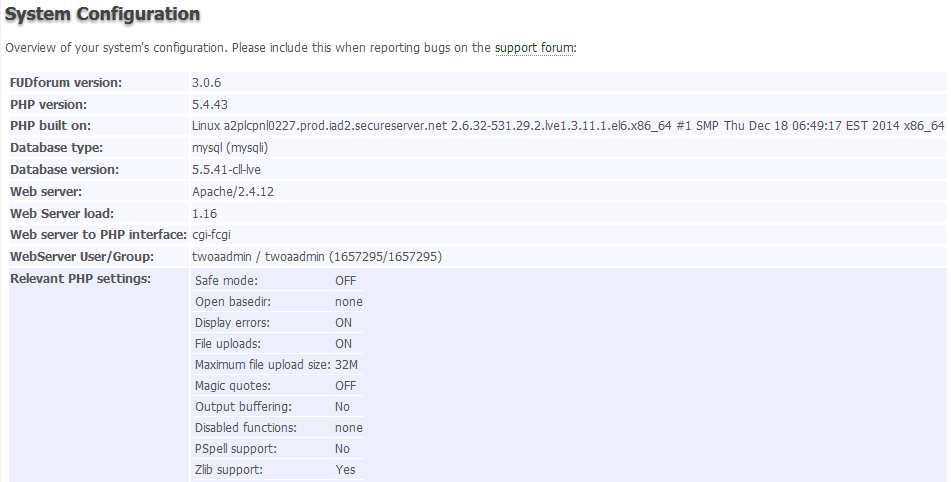This screenshot has height=482, width=951.
Task: Select the Maximum file upload size 32M
Action: click(346, 365)
